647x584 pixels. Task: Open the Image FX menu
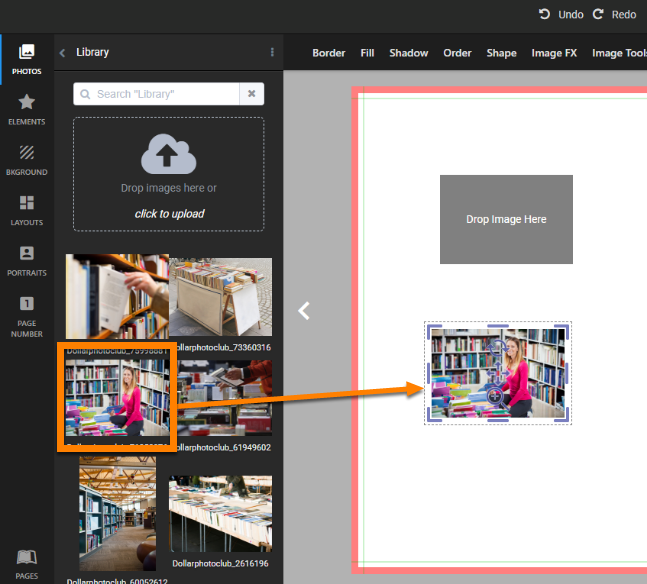(553, 53)
